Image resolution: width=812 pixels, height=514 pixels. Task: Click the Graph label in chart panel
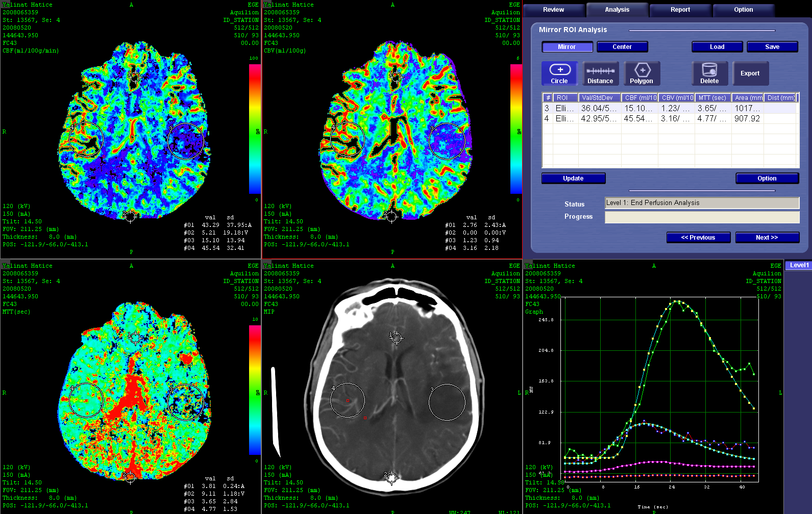click(534, 312)
